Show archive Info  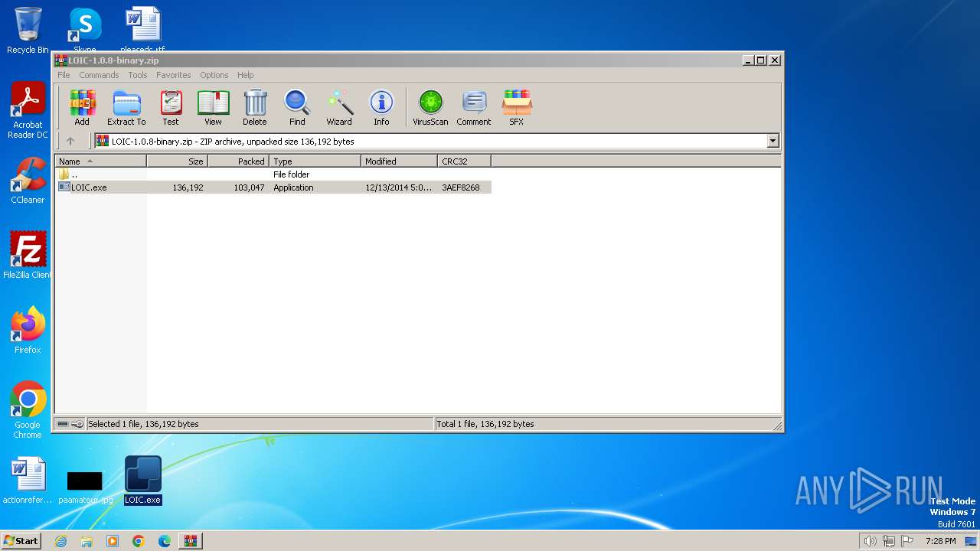pyautogui.click(x=381, y=107)
